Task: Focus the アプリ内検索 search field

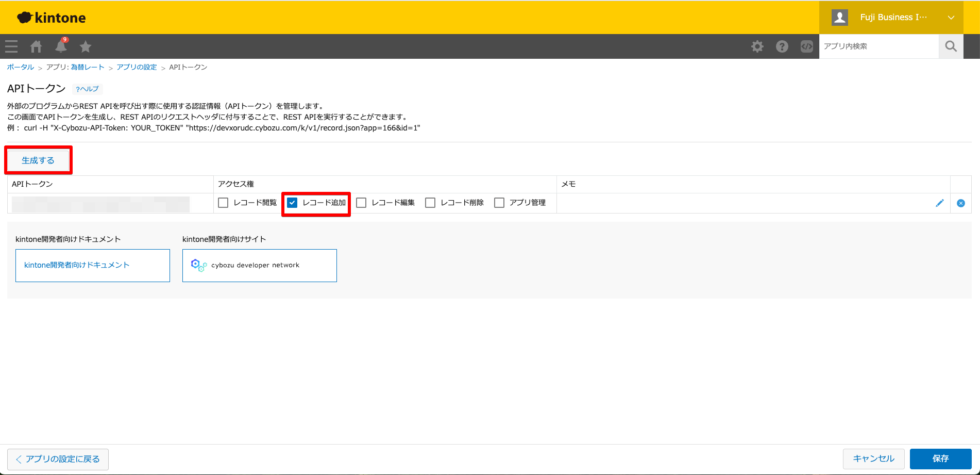Action: 879,46
